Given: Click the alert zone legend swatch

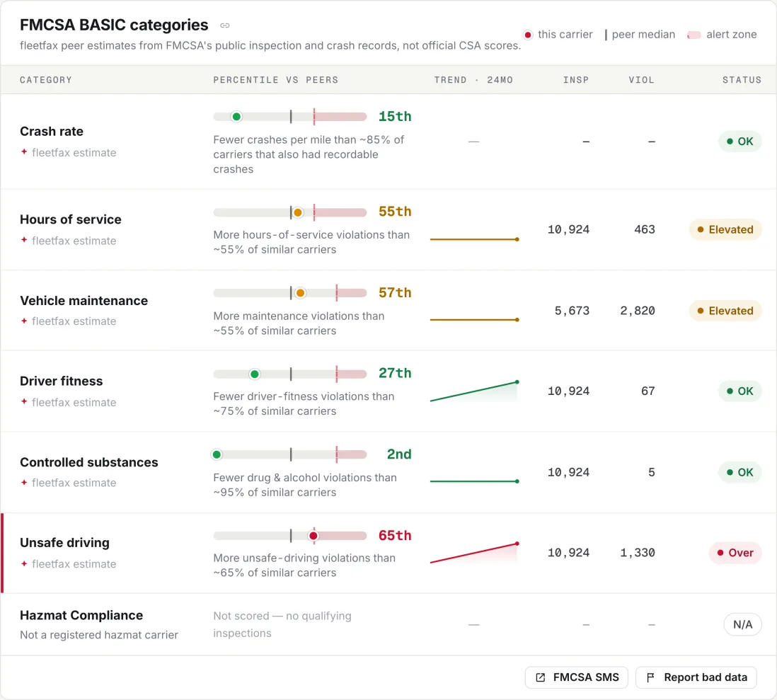Looking at the screenshot, I should (693, 35).
